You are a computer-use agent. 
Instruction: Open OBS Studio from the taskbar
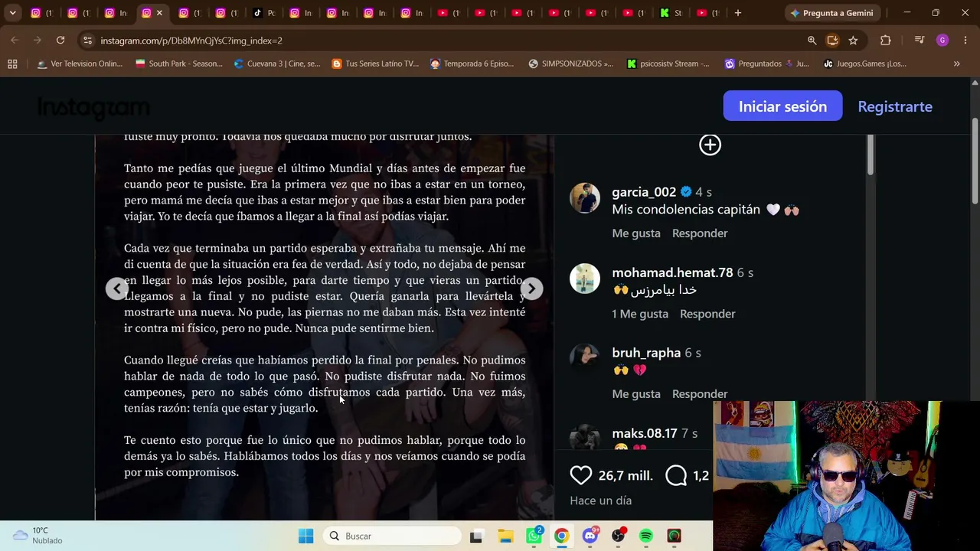[618, 536]
